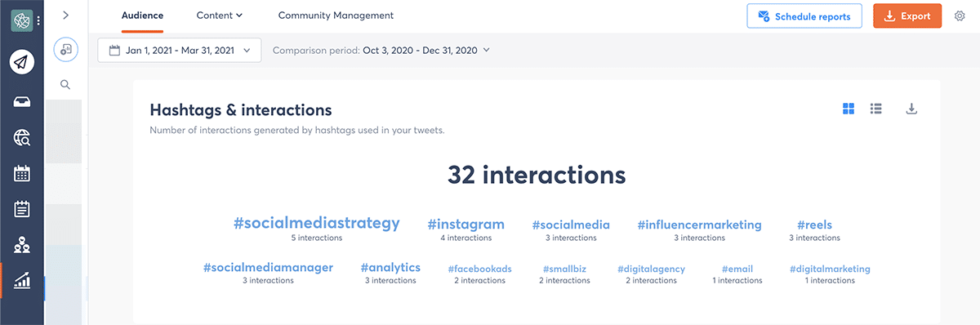Open the date range Jan 1 – Mar 31 picker
The image size is (980, 325).
[180, 50]
